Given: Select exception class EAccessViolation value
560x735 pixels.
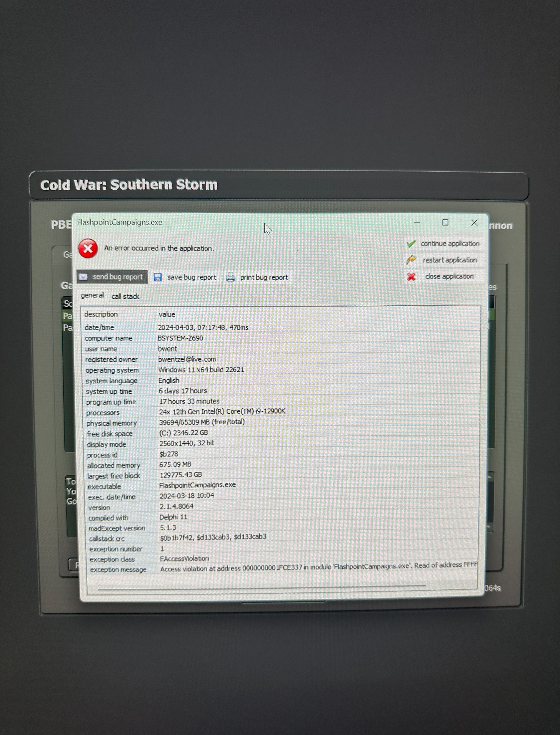Looking at the screenshot, I should (x=184, y=559).
